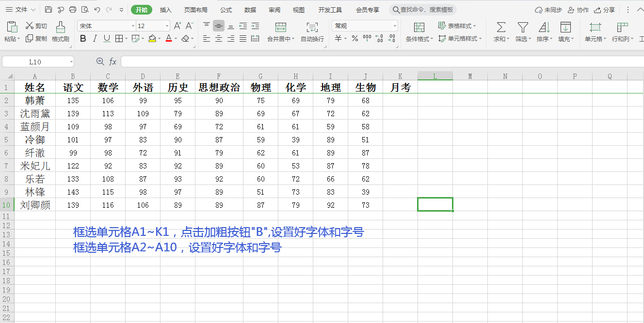Expand the Name Box dropdown arrow
644x323 pixels.
tap(71, 62)
